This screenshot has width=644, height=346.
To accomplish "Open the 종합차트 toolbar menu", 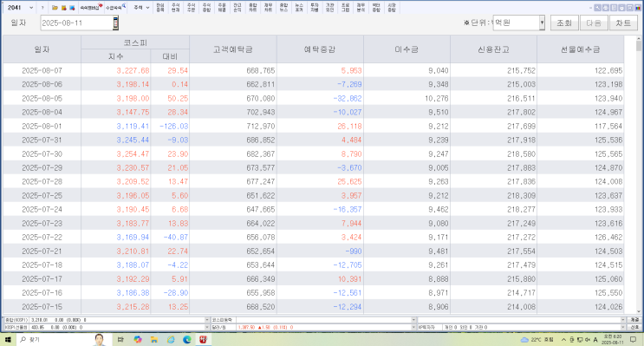I will point(252,8).
